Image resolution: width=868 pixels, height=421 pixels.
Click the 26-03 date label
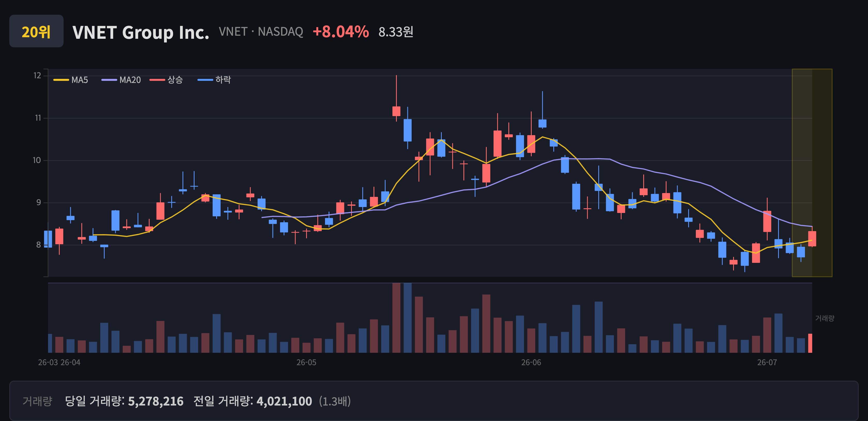click(48, 362)
